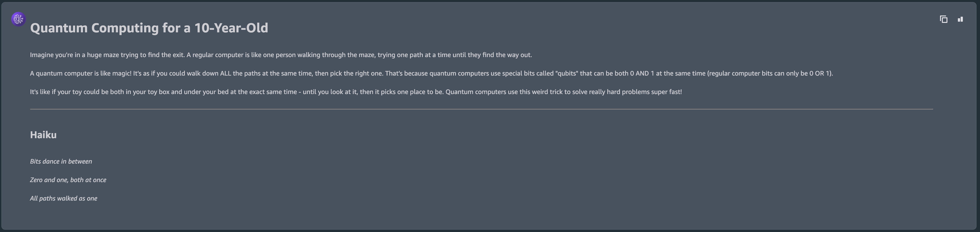The image size is (980, 232).
Task: Click the purple AI brain avatar
Action: click(18, 19)
